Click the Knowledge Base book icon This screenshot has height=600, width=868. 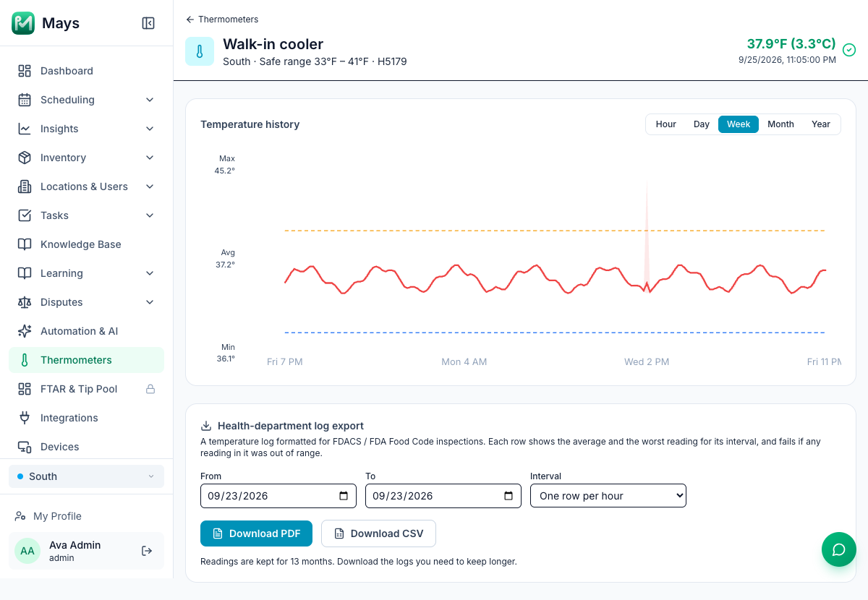tap(25, 244)
